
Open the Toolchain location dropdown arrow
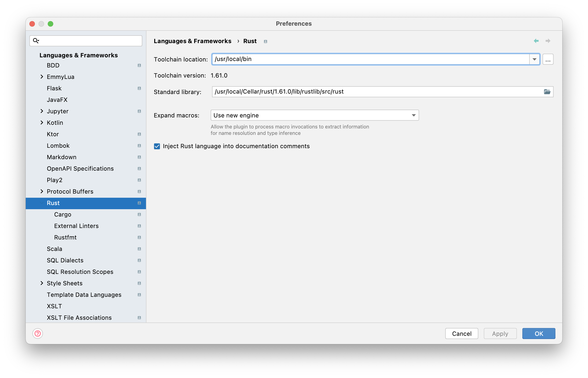534,59
